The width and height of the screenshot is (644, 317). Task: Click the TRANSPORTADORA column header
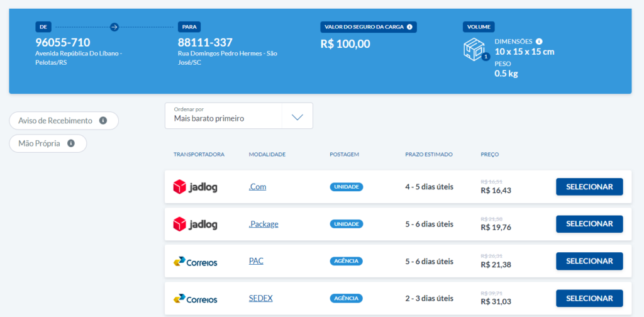tap(199, 154)
